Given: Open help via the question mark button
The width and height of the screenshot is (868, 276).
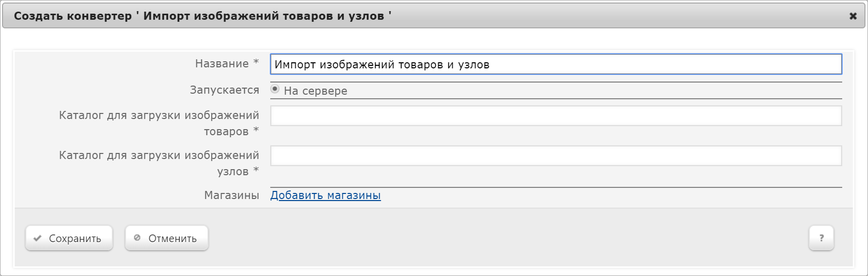Looking at the screenshot, I should [821, 238].
